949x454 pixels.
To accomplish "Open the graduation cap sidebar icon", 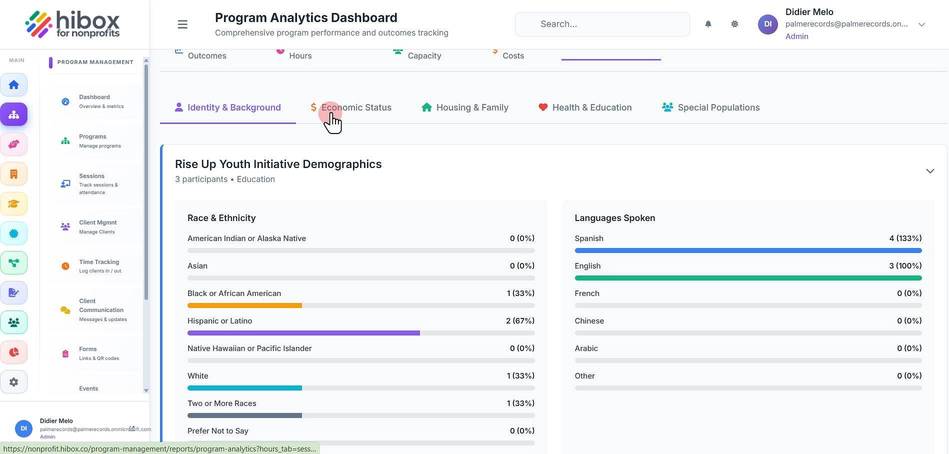I will point(14,204).
